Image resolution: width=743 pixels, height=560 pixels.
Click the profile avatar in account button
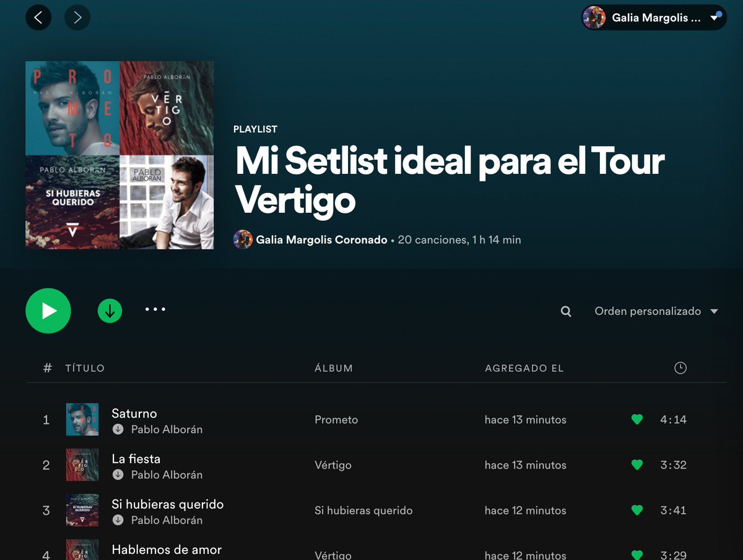pos(594,17)
